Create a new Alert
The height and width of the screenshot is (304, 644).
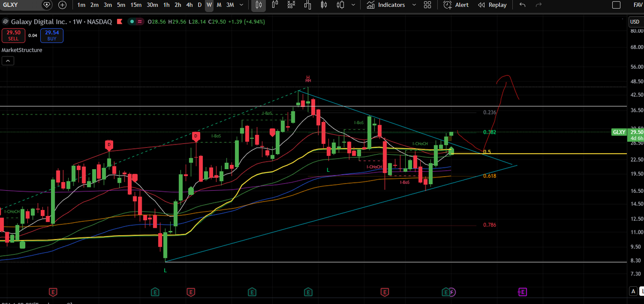(x=456, y=5)
